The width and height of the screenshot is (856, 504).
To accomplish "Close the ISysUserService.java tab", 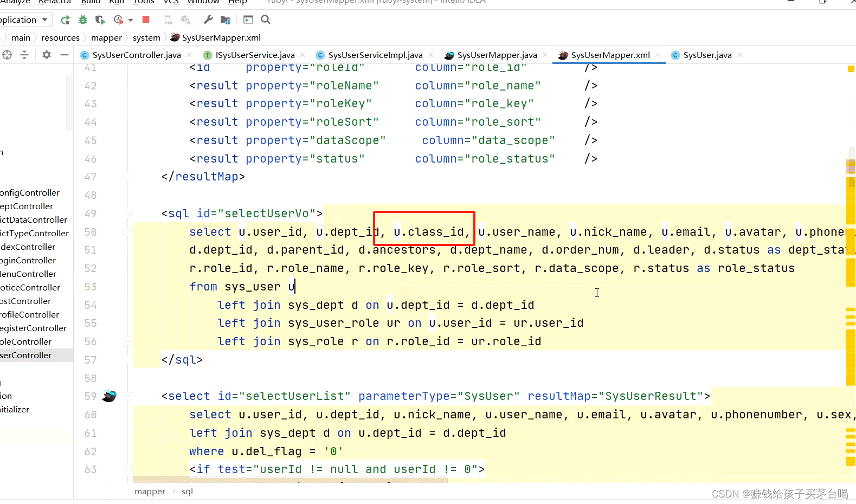I will pyautogui.click(x=303, y=55).
